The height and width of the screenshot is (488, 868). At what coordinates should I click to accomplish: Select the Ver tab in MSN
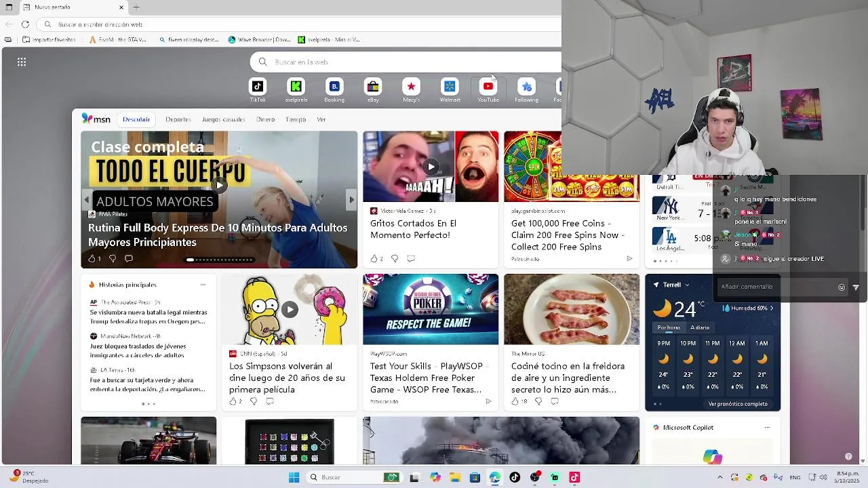(321, 119)
